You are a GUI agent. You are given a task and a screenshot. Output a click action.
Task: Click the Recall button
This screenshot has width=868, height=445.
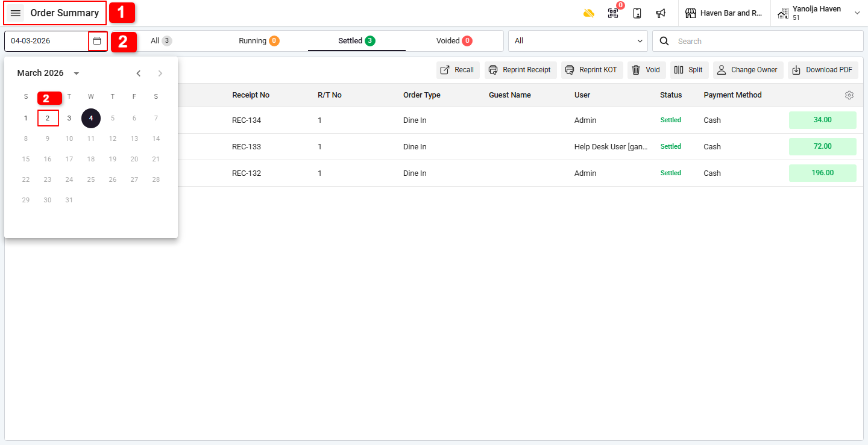(458, 70)
